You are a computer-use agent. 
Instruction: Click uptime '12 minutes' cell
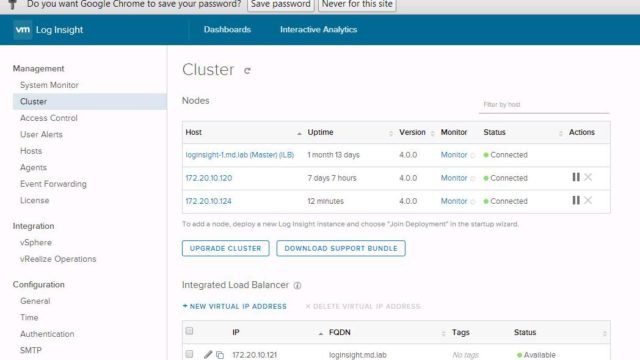(325, 201)
